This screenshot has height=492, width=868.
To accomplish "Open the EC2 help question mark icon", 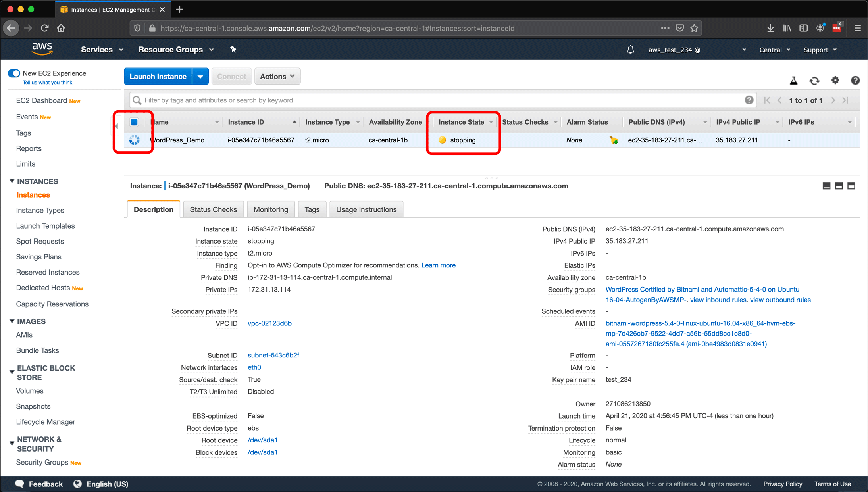I will pyautogui.click(x=855, y=81).
